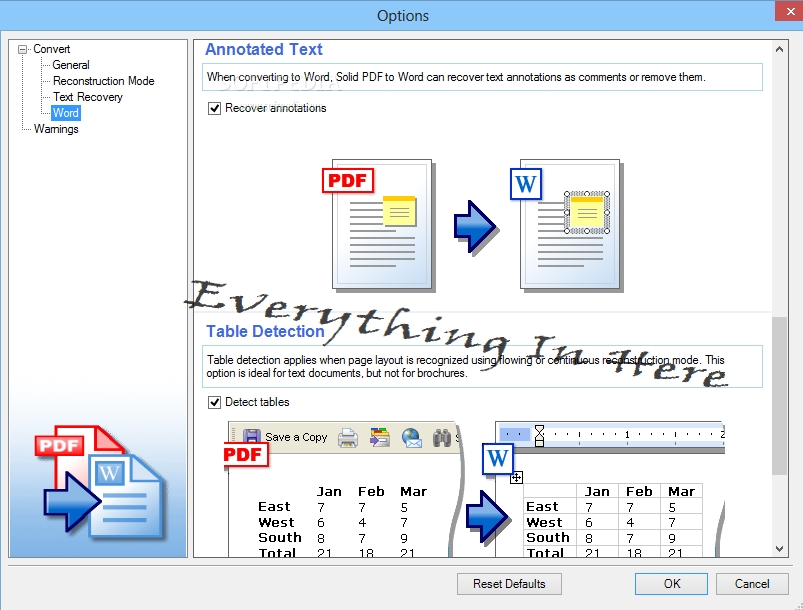This screenshot has height=610, width=803.
Task: Toggle the Recover annotations checkbox
Action: coord(214,108)
